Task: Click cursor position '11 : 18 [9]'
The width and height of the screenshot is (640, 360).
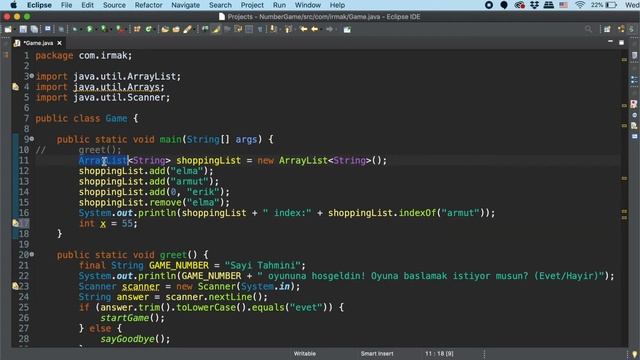Action: click(439, 353)
